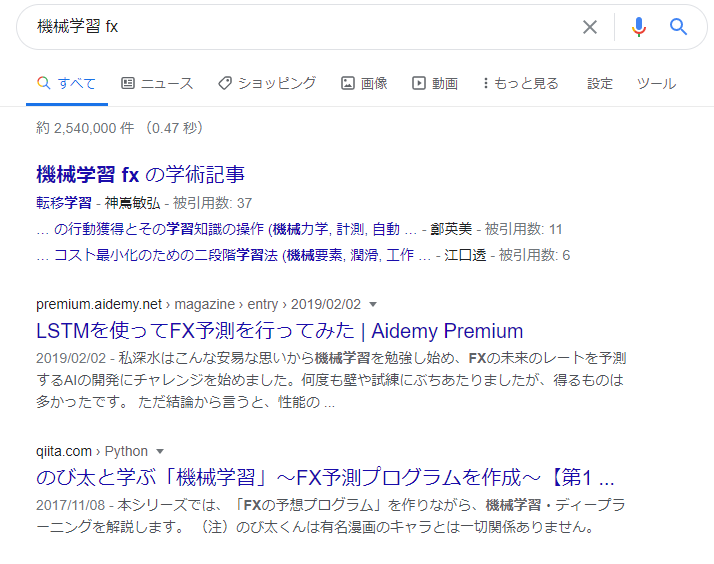Start voice search with microphone icon
714x564 pixels.
tap(638, 27)
